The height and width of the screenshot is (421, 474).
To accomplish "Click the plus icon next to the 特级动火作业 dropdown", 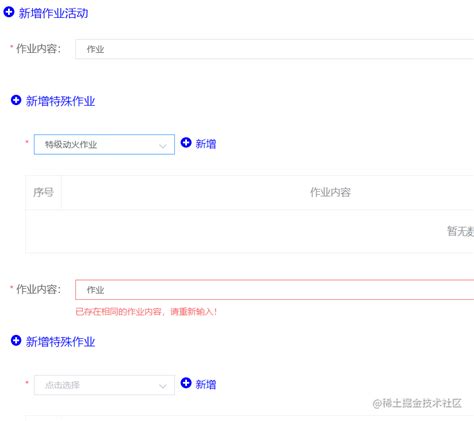I will 186,143.
